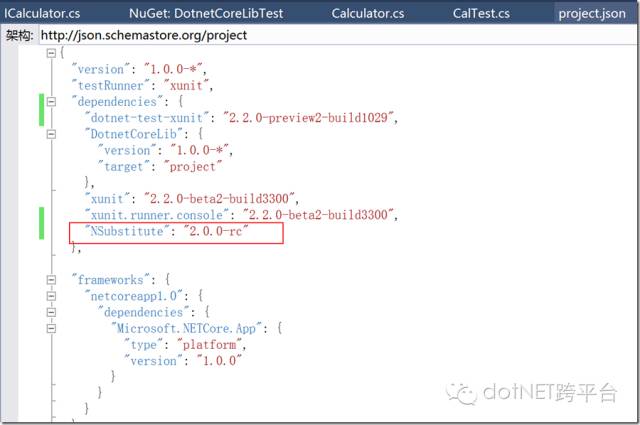Open the CalTest.cs tab
Viewport: 640px width, 425px height.
(x=481, y=13)
